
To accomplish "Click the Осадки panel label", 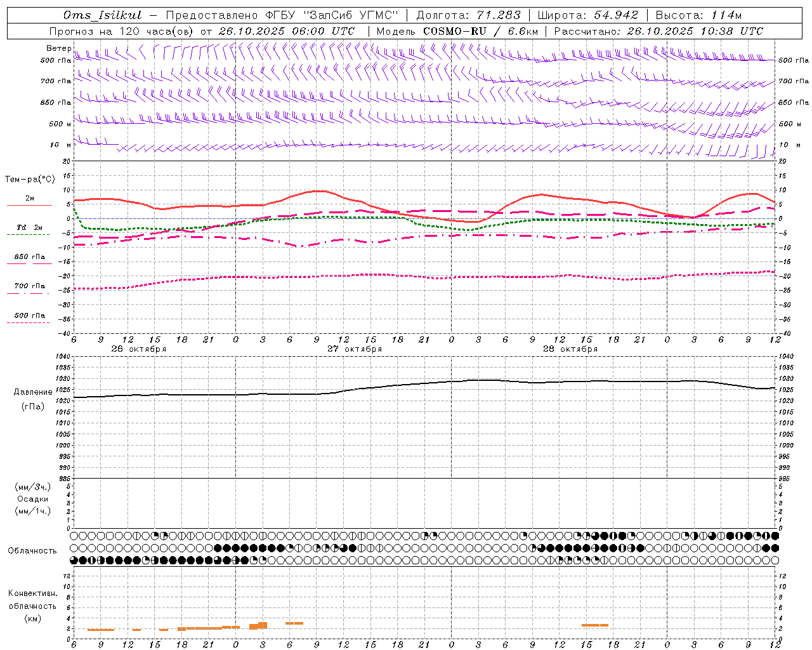I will click(33, 499).
